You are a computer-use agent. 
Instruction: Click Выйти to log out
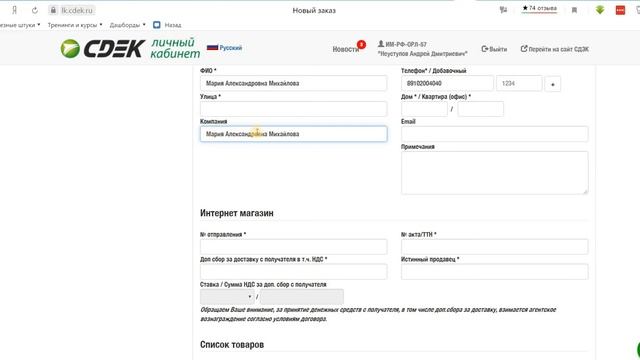pyautogui.click(x=494, y=49)
